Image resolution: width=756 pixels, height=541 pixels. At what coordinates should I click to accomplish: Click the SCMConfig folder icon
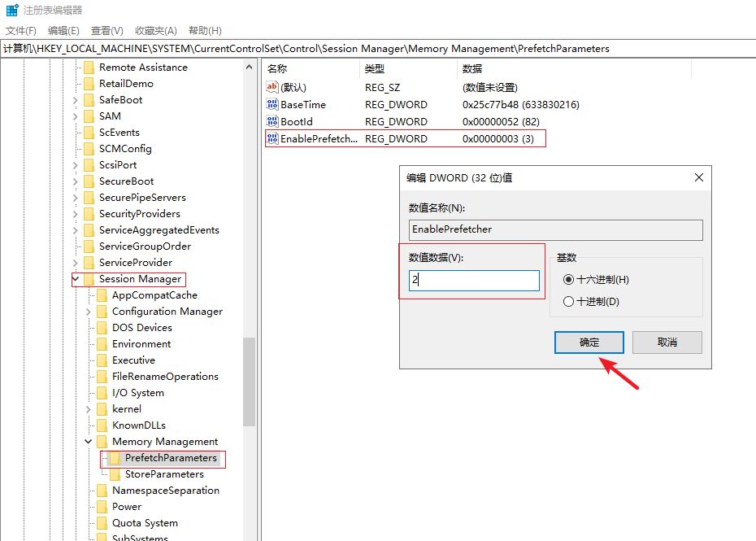pyautogui.click(x=89, y=149)
